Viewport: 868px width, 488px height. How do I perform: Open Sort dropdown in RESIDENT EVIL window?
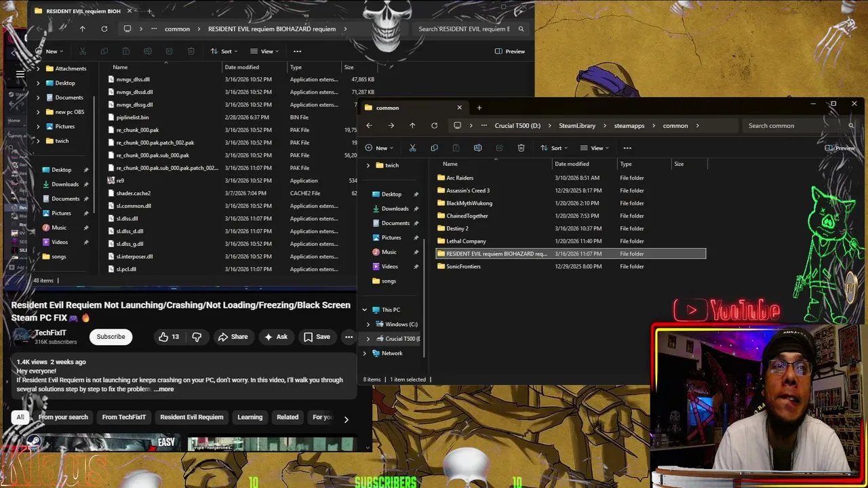point(225,52)
